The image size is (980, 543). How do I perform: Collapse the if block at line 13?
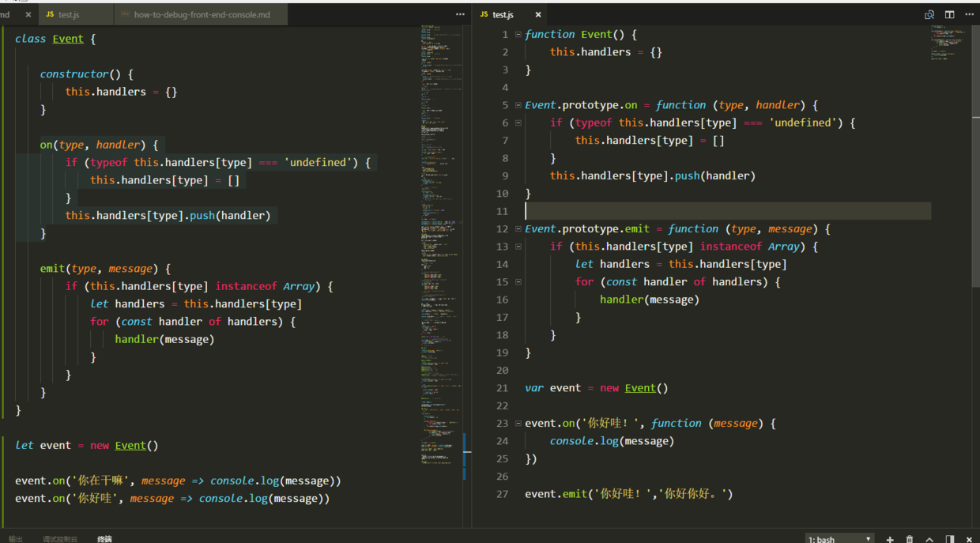coord(518,246)
